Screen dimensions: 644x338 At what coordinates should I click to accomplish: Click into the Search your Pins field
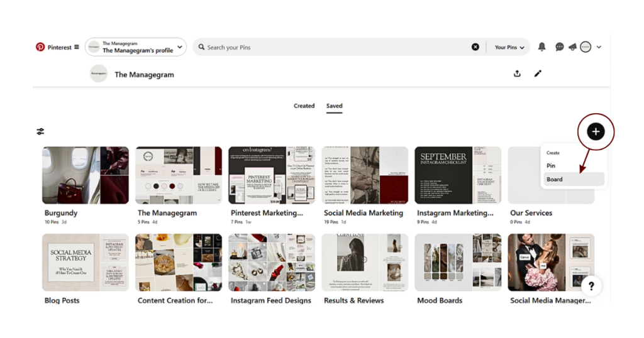333,47
